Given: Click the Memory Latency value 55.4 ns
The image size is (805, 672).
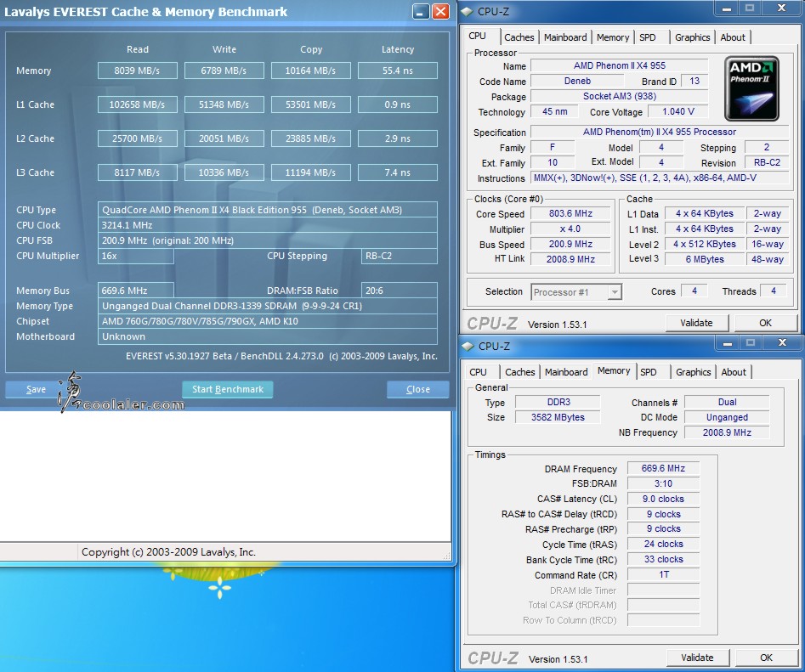Looking at the screenshot, I should [x=397, y=71].
